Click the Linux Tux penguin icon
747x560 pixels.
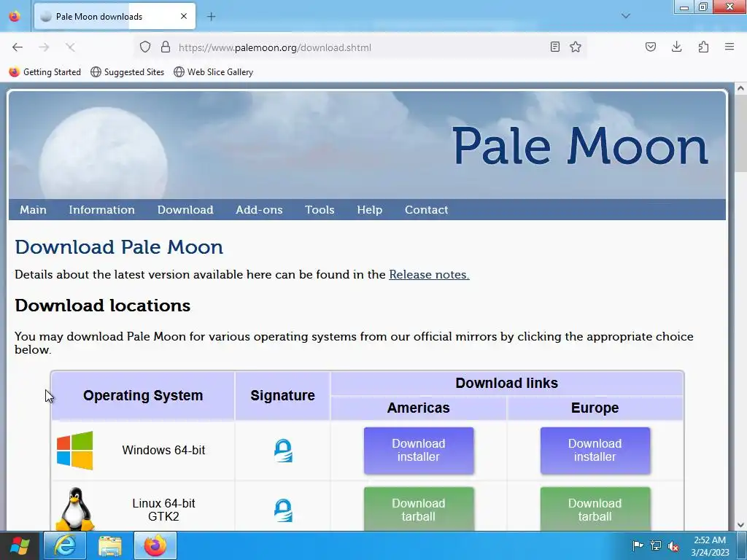[x=75, y=508]
